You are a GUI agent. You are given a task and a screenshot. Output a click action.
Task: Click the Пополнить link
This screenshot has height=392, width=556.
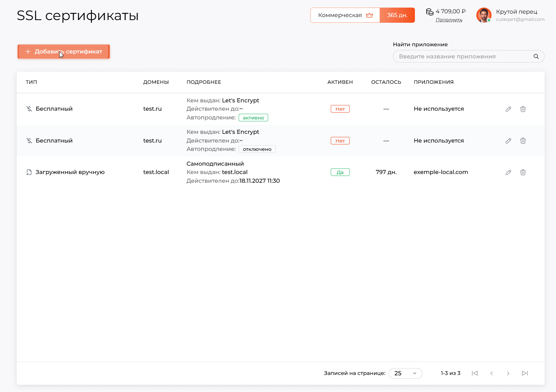[449, 20]
